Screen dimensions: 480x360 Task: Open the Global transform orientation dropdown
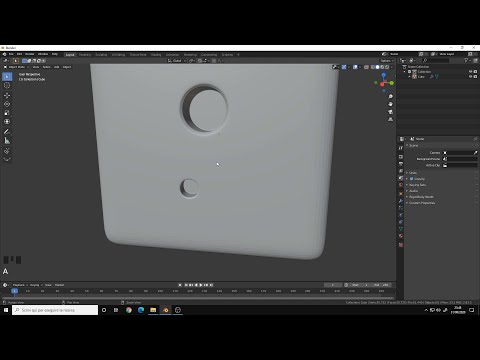(177, 61)
